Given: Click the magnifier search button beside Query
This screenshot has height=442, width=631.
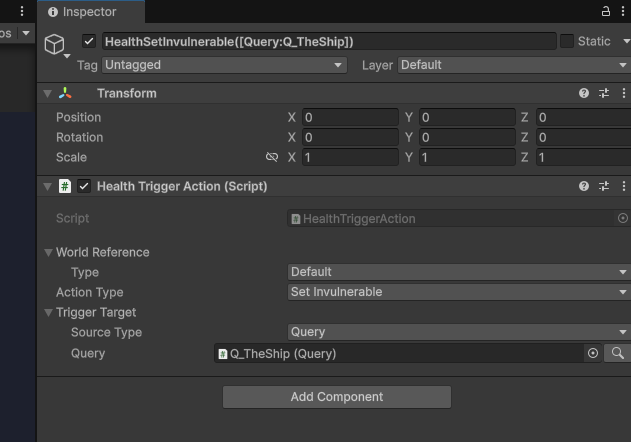Looking at the screenshot, I should [x=618, y=353].
